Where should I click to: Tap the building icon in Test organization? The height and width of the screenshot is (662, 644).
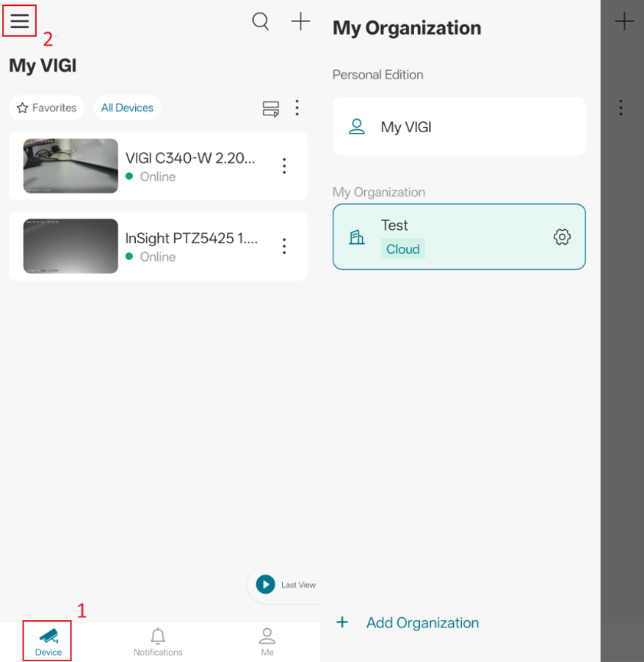point(357,237)
